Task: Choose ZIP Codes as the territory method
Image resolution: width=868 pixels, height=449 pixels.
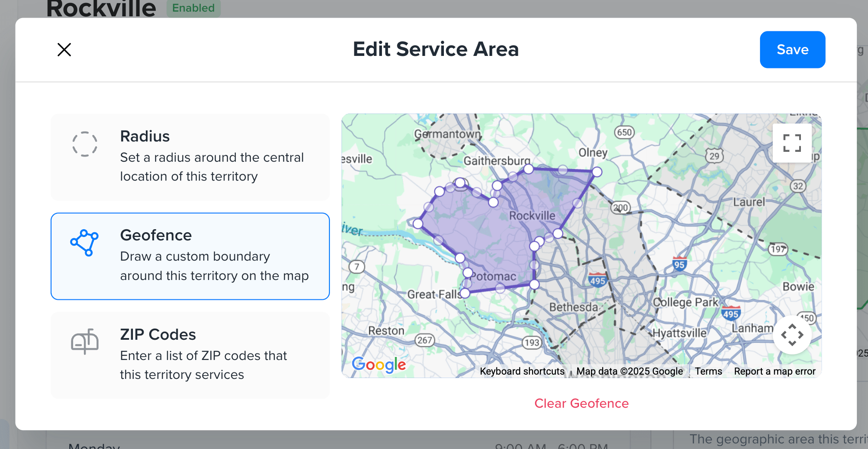Action: pyautogui.click(x=190, y=354)
